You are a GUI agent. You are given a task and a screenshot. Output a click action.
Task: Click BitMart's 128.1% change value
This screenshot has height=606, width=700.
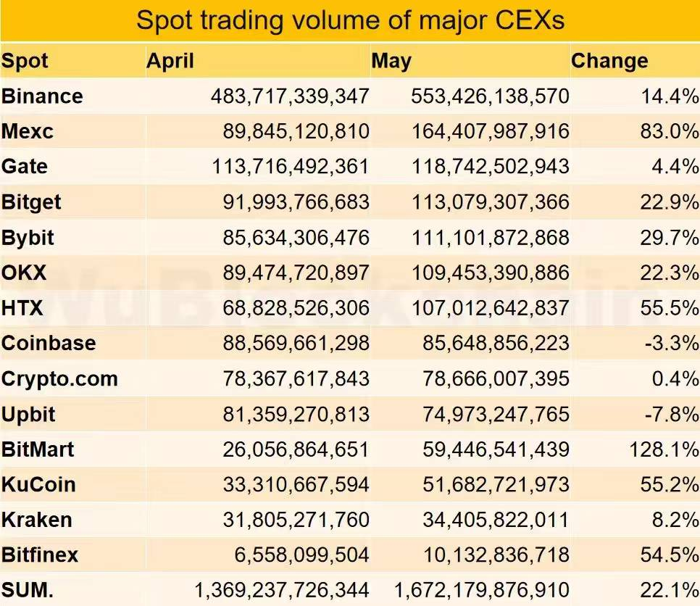tap(664, 449)
